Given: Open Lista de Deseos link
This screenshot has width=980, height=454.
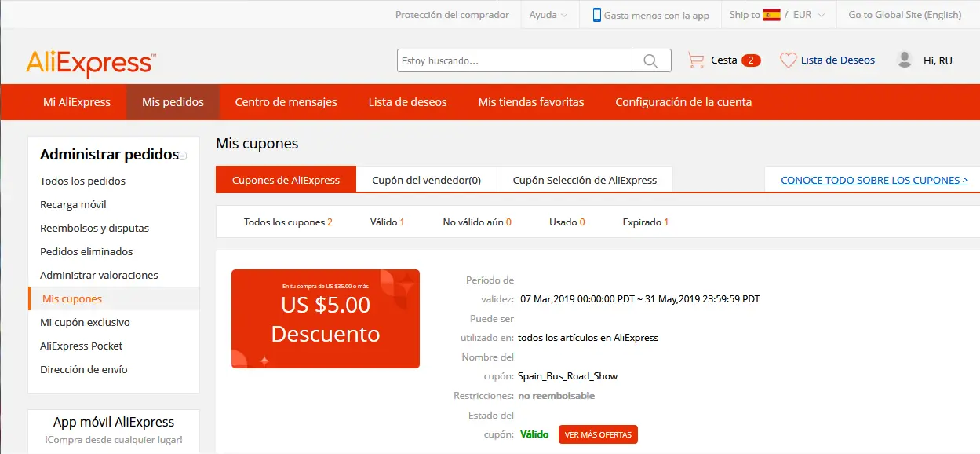Looking at the screenshot, I should click(x=838, y=60).
